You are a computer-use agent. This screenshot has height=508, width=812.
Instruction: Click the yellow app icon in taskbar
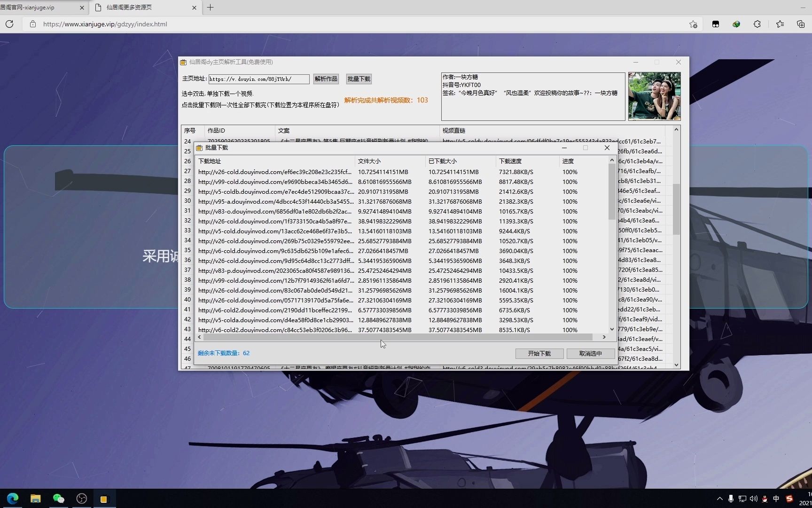(x=104, y=499)
